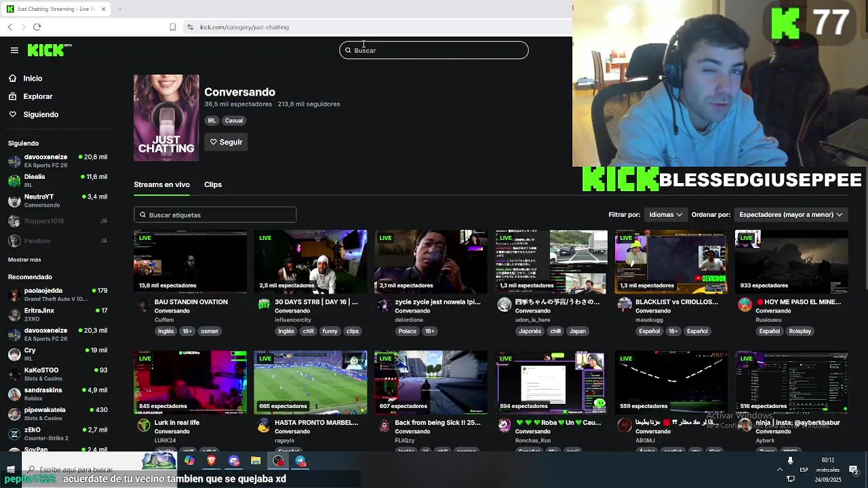Open the Idiomas filter dropdown

point(665,214)
